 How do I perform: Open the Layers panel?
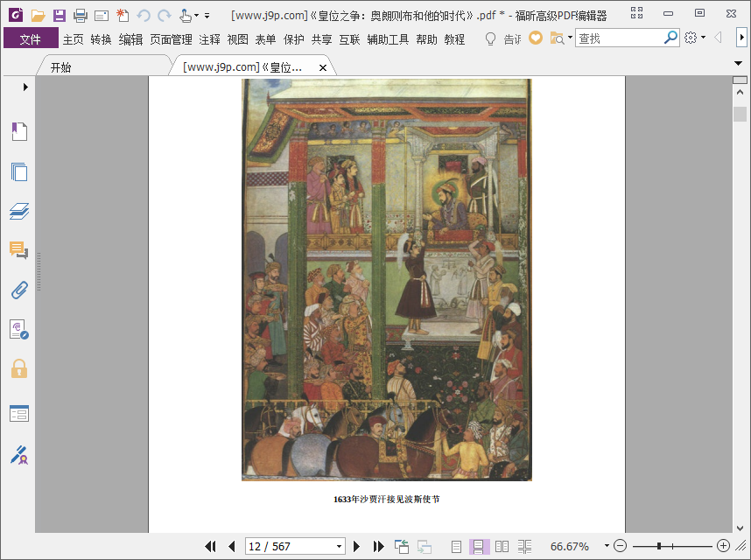click(x=19, y=211)
